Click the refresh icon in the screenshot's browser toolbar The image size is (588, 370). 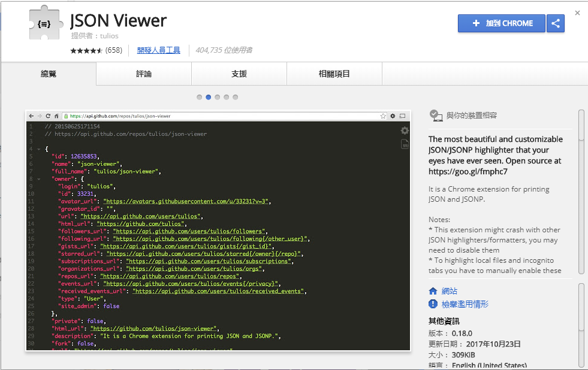click(x=49, y=116)
